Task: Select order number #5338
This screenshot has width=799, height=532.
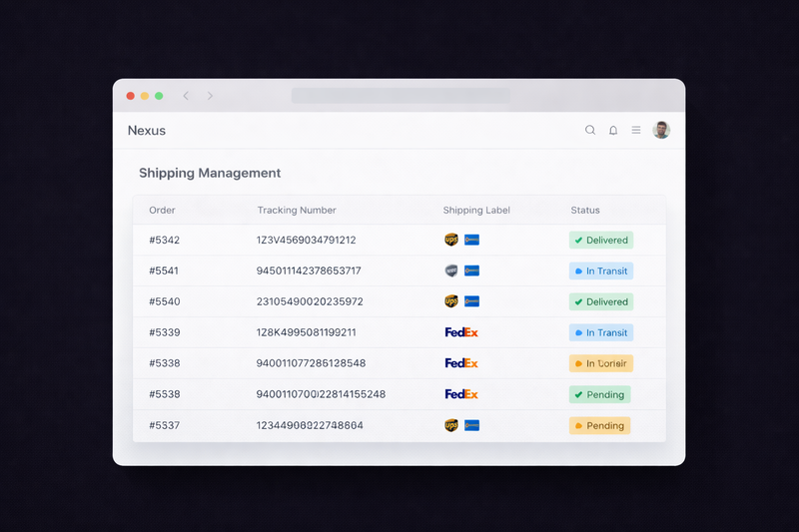Action: coord(164,363)
